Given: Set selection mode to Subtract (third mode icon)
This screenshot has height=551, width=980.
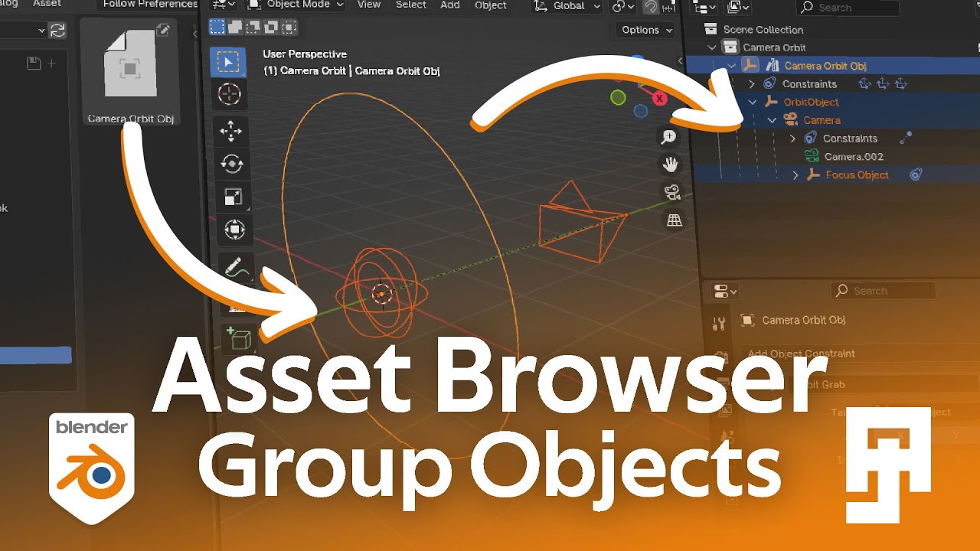Looking at the screenshot, I should (x=252, y=27).
